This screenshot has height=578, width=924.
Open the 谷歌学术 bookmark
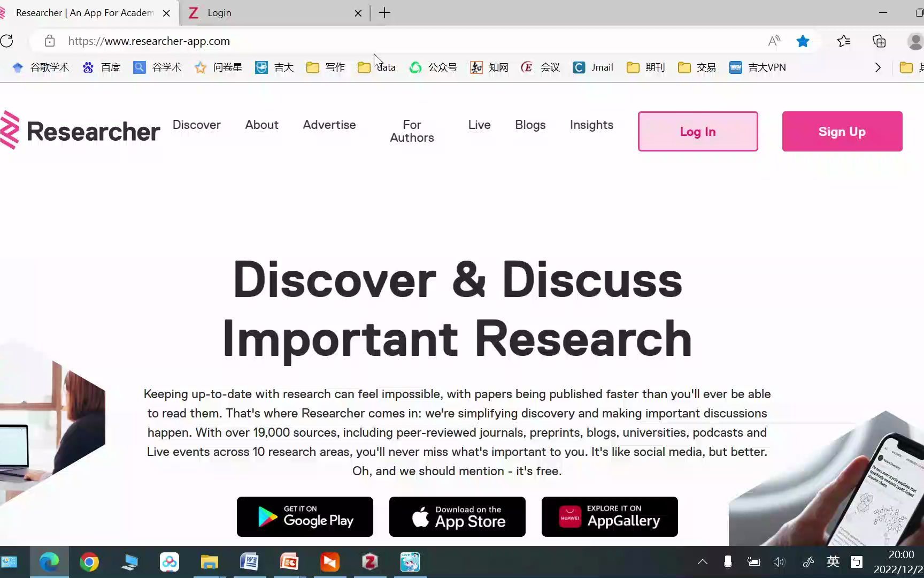point(41,67)
